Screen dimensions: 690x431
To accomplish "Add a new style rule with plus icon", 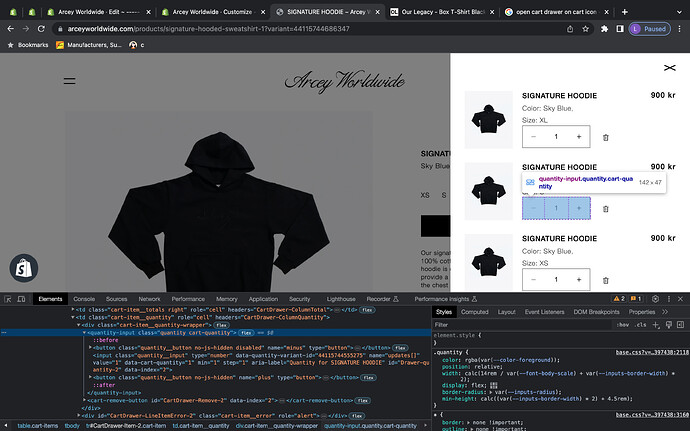I will tap(656, 324).
